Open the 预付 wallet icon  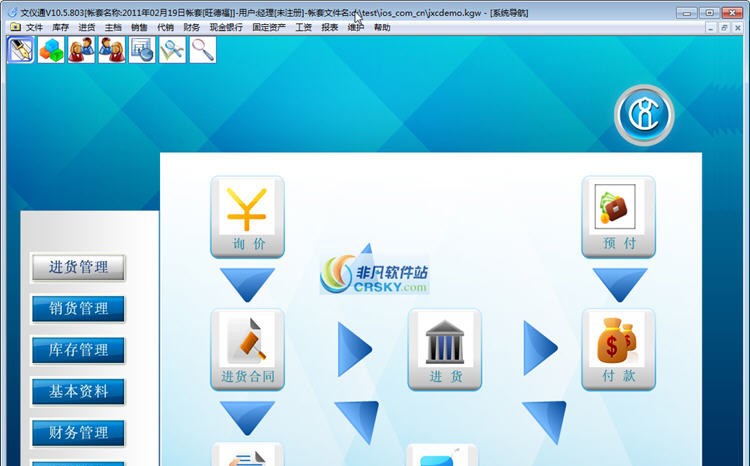click(x=618, y=217)
